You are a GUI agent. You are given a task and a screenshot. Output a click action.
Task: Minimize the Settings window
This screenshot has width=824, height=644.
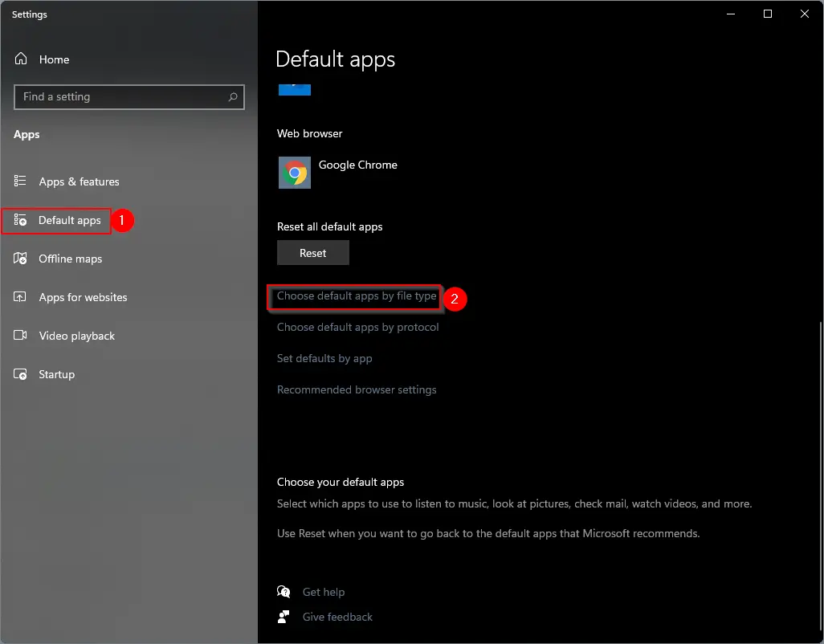pyautogui.click(x=731, y=14)
